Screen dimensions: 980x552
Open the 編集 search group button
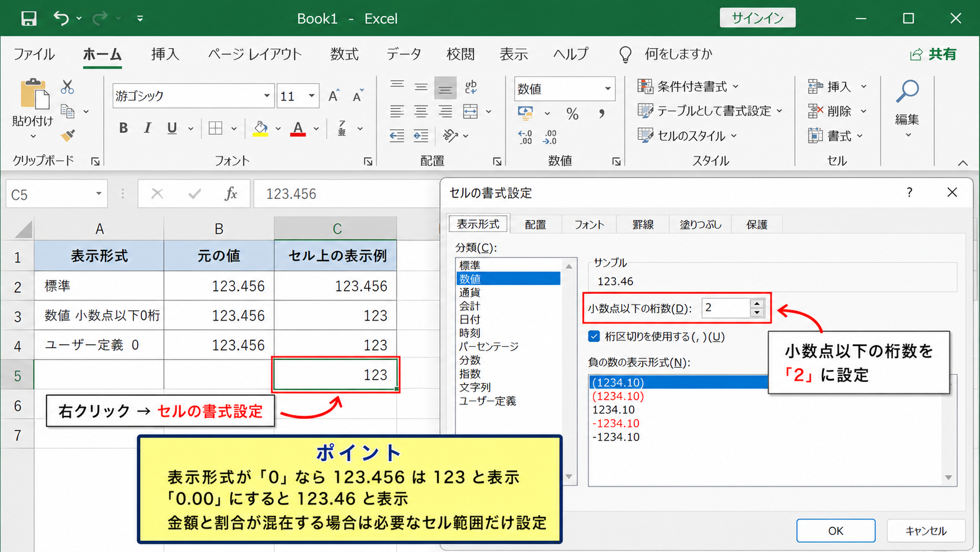click(907, 109)
